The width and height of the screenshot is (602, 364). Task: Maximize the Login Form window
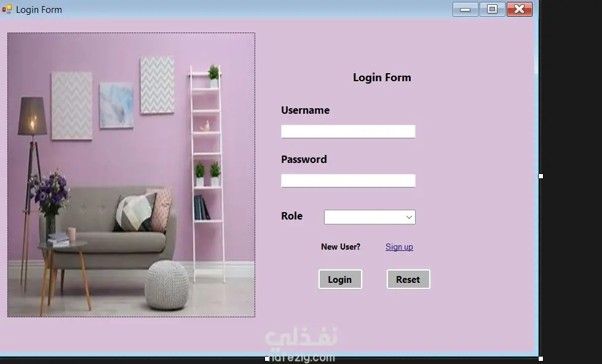[492, 9]
